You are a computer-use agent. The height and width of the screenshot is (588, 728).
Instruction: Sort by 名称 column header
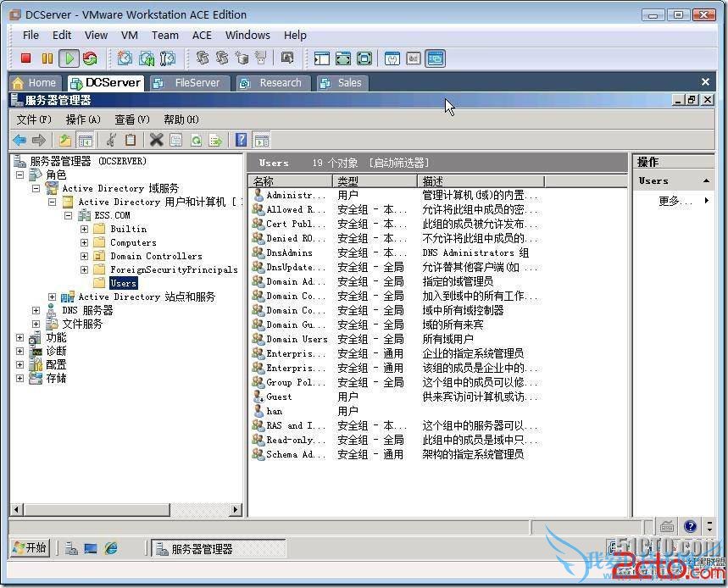(x=290, y=181)
